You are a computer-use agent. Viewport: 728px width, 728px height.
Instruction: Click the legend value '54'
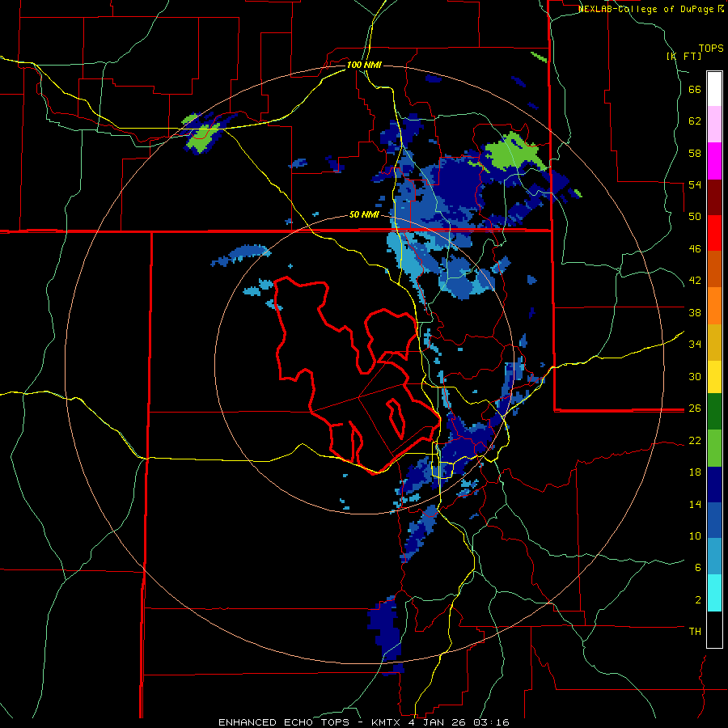695,185
